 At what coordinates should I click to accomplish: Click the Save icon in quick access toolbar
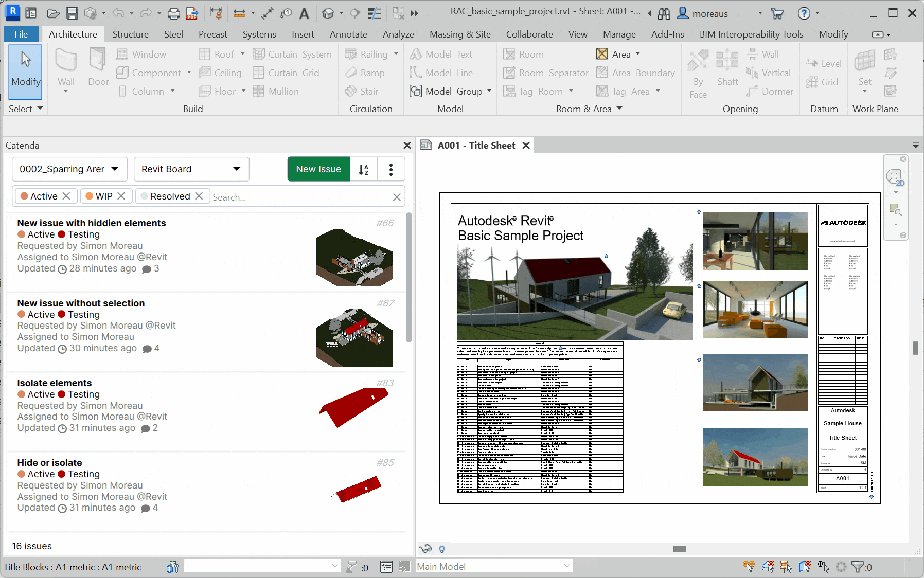click(72, 13)
